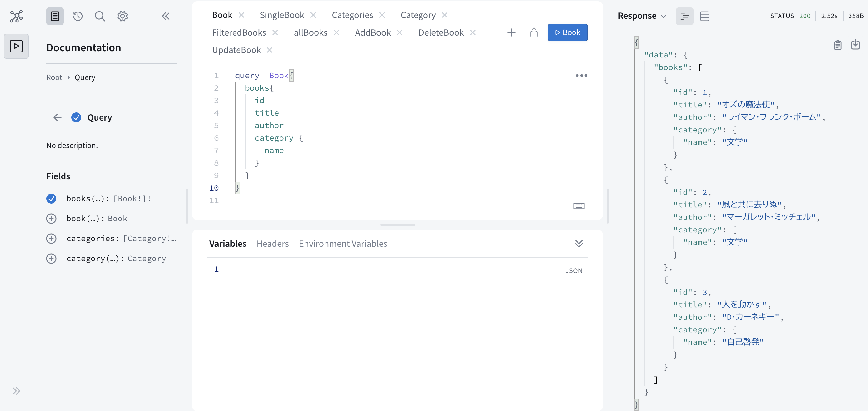Image resolution: width=868 pixels, height=411 pixels.
Task: Close the Category tab
Action: click(x=444, y=15)
